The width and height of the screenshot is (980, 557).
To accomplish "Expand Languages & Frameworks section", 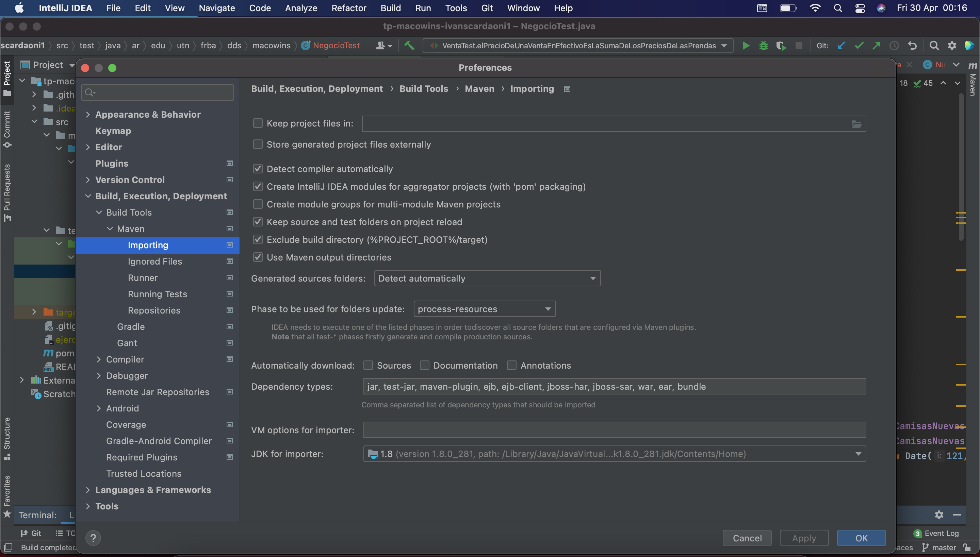I will pos(88,490).
